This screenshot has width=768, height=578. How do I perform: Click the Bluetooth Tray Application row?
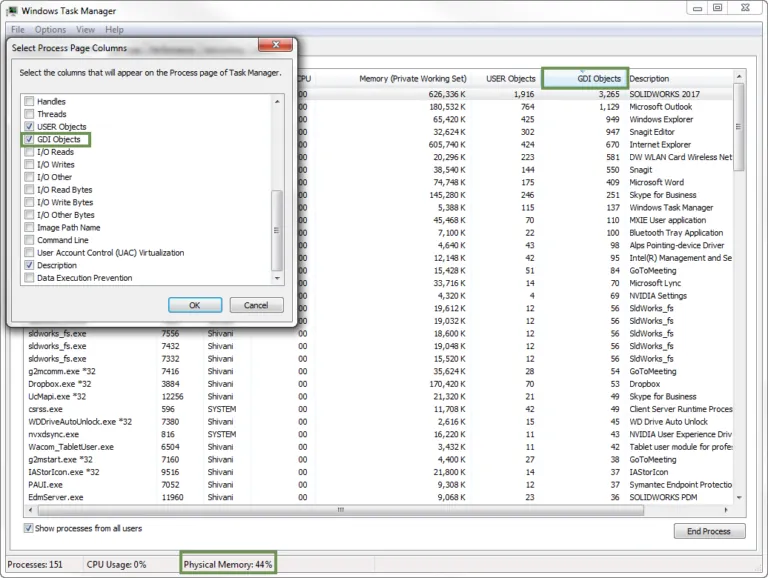pos(676,233)
